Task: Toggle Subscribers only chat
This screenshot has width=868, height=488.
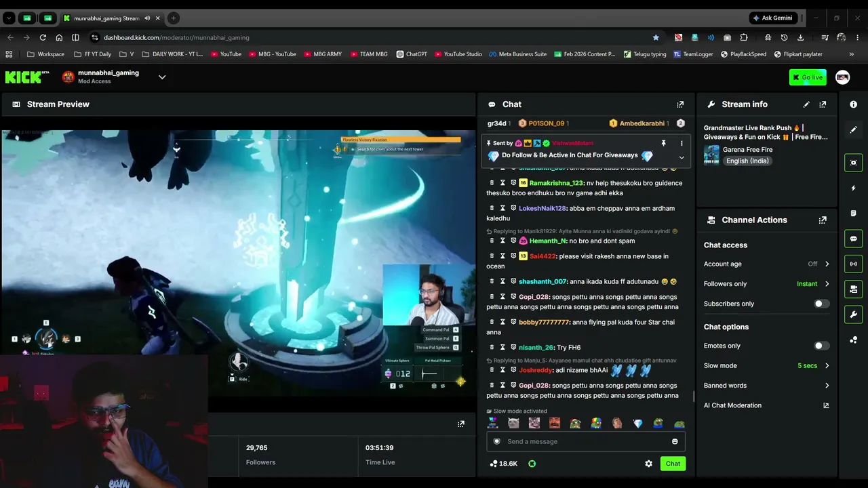Action: (821, 304)
